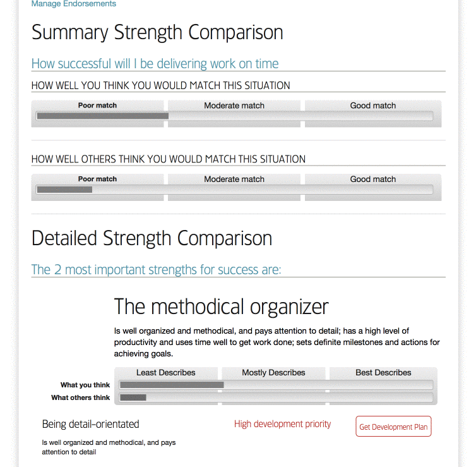The image size is (476, 467).
Task: Click 'Poor match' in the others' assessment row
Action: [97, 179]
